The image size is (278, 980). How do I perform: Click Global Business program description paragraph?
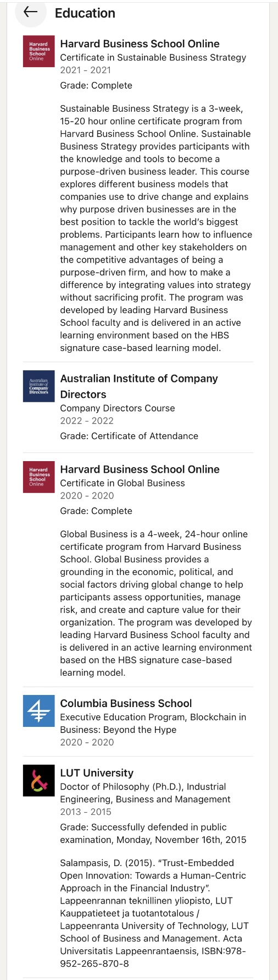coord(156,603)
